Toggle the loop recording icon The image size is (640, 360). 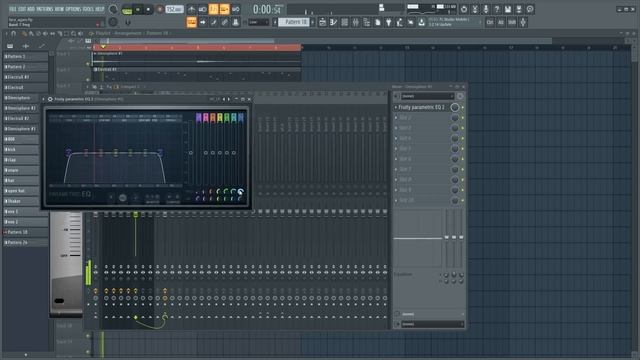click(236, 9)
